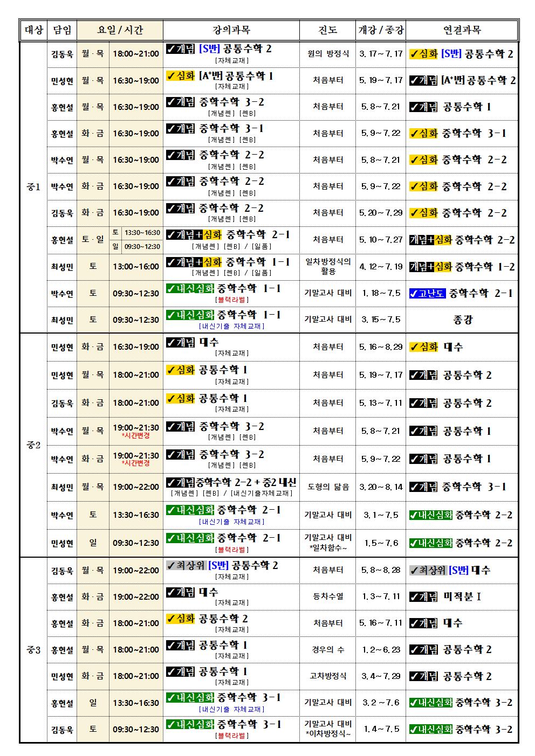Click the date '4. 12 ~ 7. 19'

pyautogui.click(x=381, y=266)
